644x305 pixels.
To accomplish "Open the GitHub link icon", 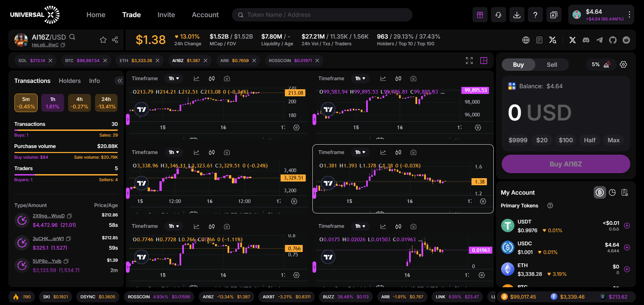I will 613,40.
